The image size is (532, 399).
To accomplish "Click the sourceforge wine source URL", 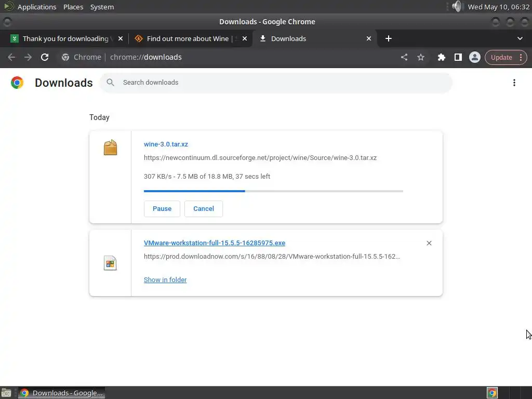I will [x=260, y=158].
